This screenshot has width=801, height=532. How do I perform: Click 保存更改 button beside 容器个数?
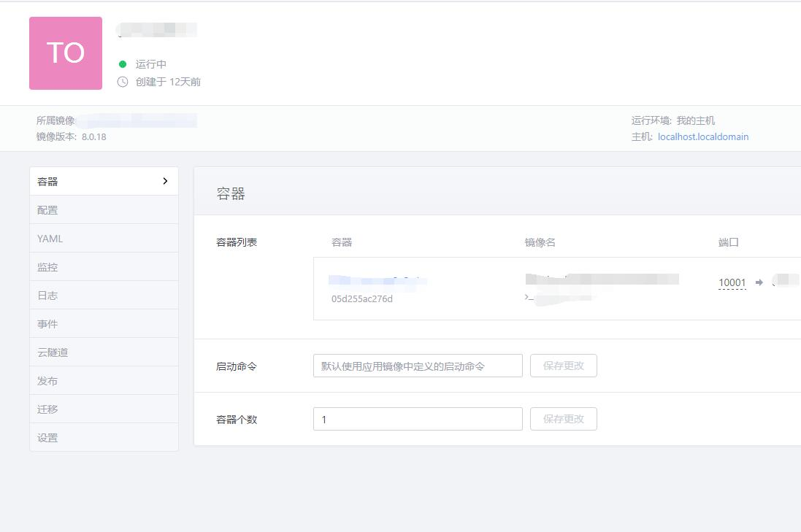pyautogui.click(x=564, y=419)
